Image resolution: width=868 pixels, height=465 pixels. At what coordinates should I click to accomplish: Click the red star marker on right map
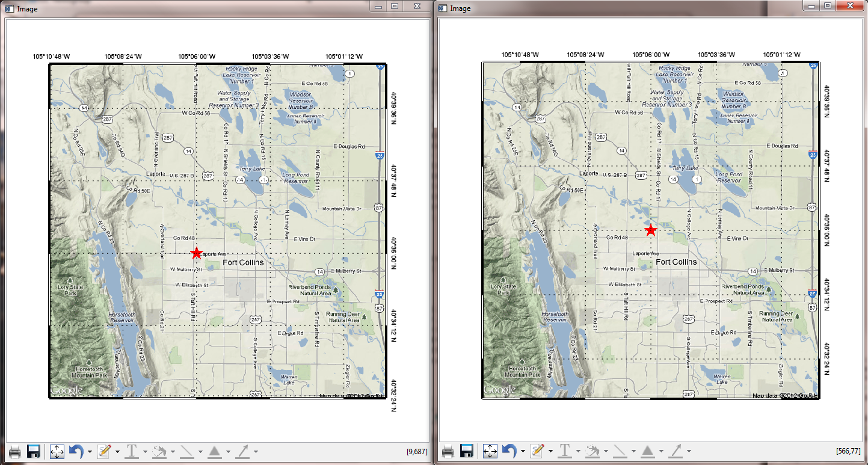[x=650, y=230]
